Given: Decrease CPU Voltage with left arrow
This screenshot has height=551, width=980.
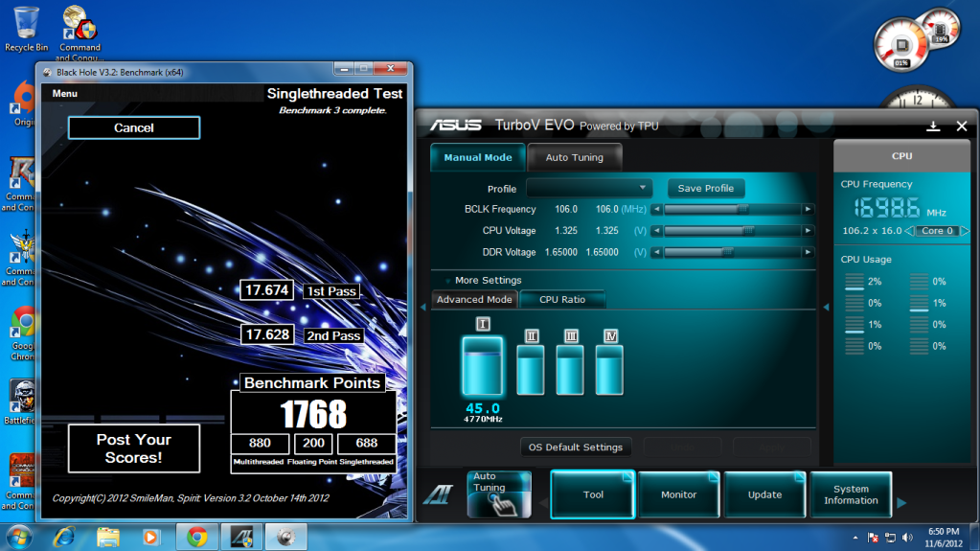Looking at the screenshot, I should 656,231.
